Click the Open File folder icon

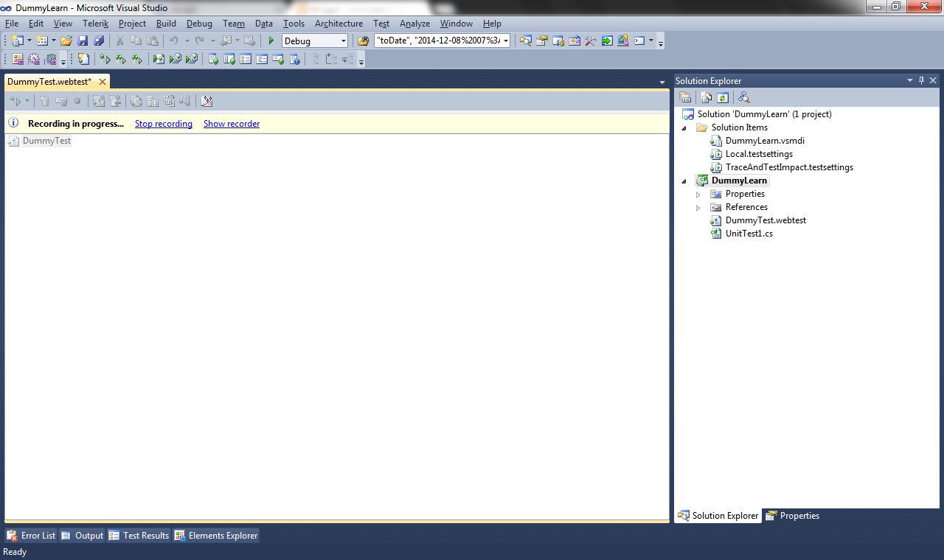click(x=66, y=41)
